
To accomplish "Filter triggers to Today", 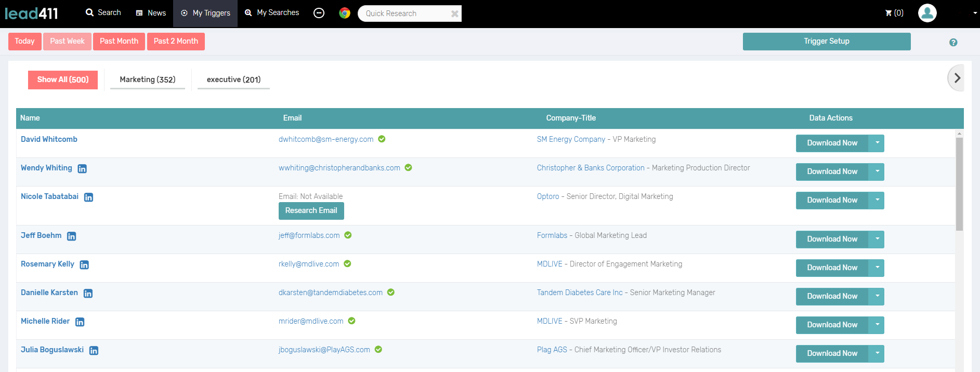I will click(24, 41).
